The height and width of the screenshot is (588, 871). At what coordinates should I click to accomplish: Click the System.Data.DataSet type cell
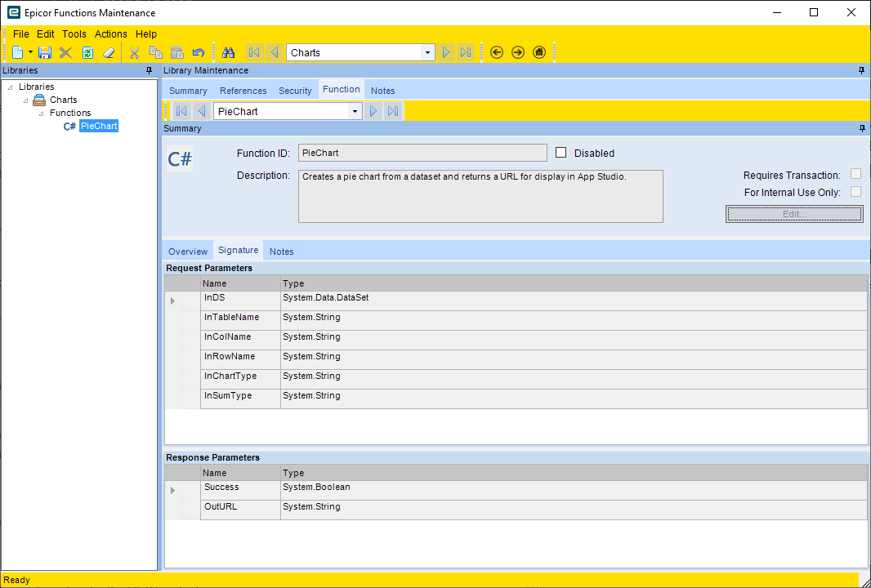574,301
